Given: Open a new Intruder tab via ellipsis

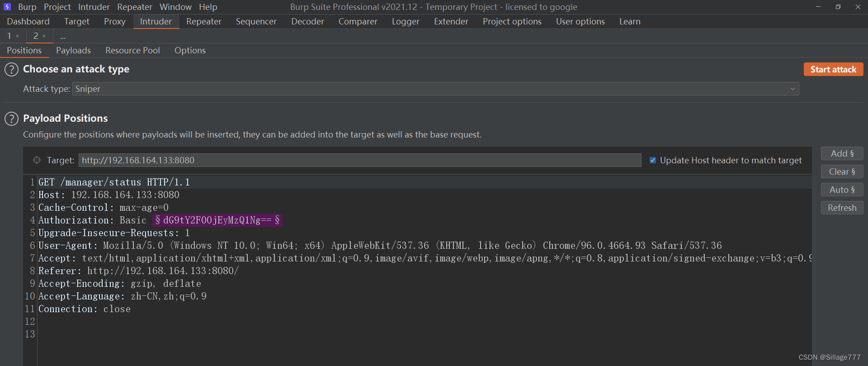Looking at the screenshot, I should pos(63,36).
